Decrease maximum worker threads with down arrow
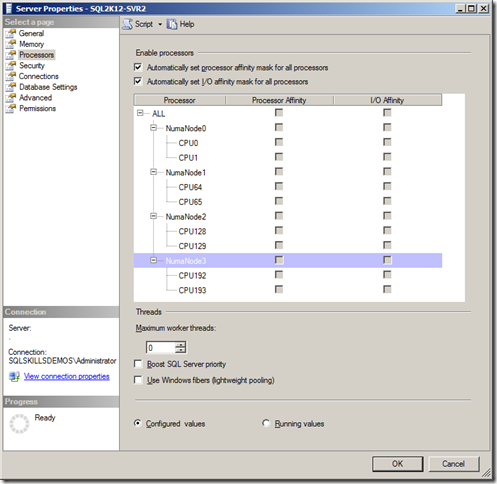 181,350
